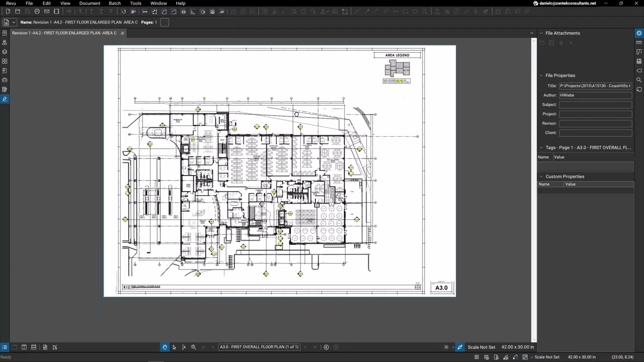Collapse the File Properties section
This screenshot has width=644, height=362.
(x=541, y=75)
